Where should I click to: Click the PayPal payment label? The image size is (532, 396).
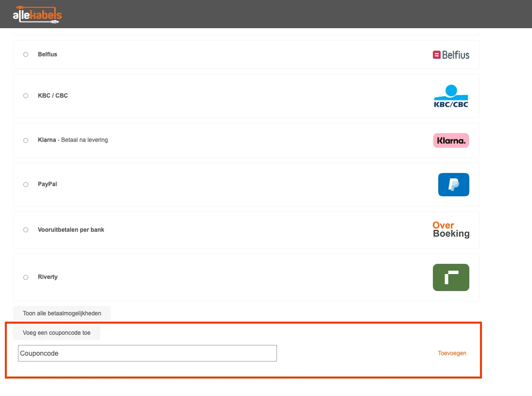(x=48, y=185)
